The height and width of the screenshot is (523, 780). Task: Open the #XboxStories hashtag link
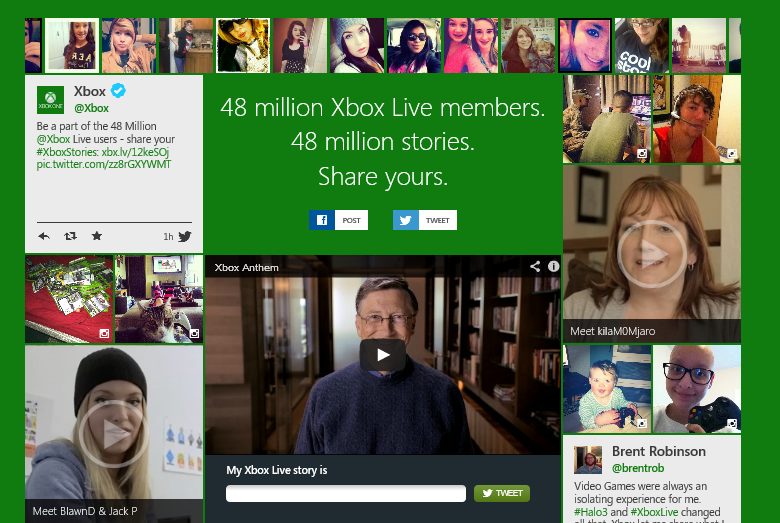pos(67,152)
